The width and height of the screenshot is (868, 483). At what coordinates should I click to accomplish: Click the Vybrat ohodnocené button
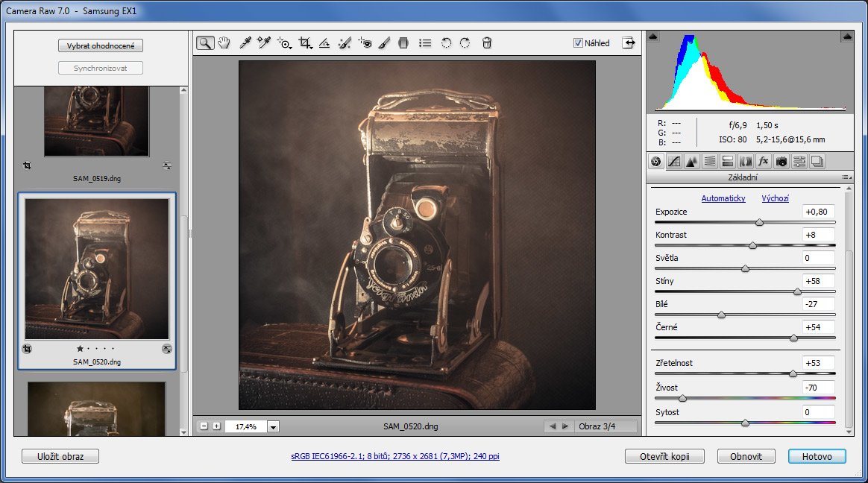pyautogui.click(x=101, y=45)
